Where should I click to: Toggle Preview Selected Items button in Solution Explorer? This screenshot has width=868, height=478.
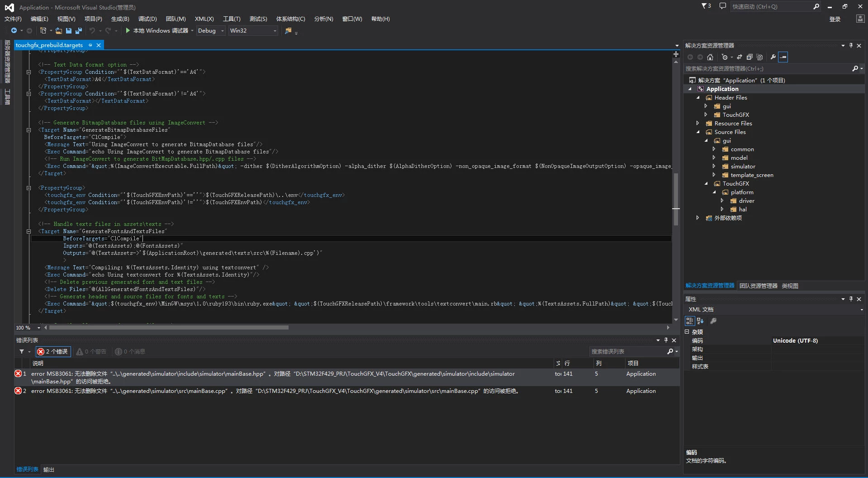[783, 57]
